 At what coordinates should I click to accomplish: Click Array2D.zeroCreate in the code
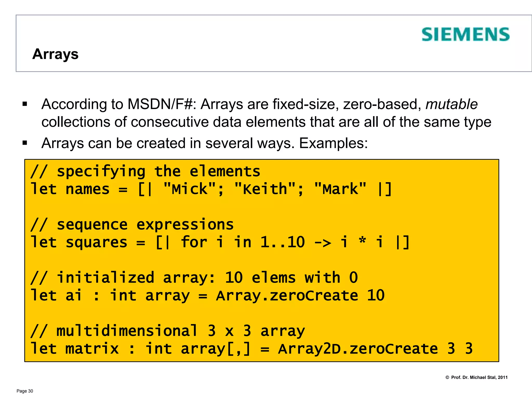click(x=358, y=349)
